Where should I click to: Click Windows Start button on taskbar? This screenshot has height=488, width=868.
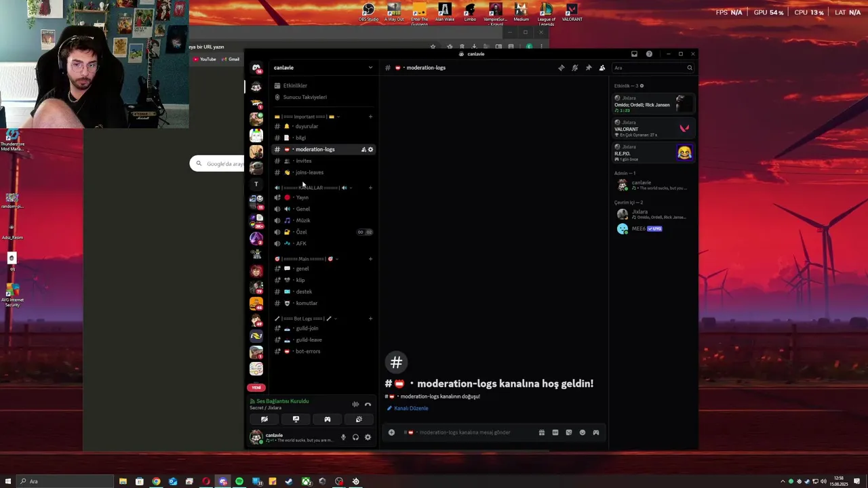pos(7,481)
